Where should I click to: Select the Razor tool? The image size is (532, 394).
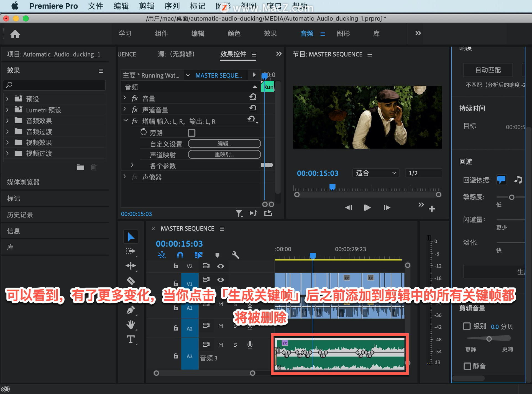[x=131, y=281]
